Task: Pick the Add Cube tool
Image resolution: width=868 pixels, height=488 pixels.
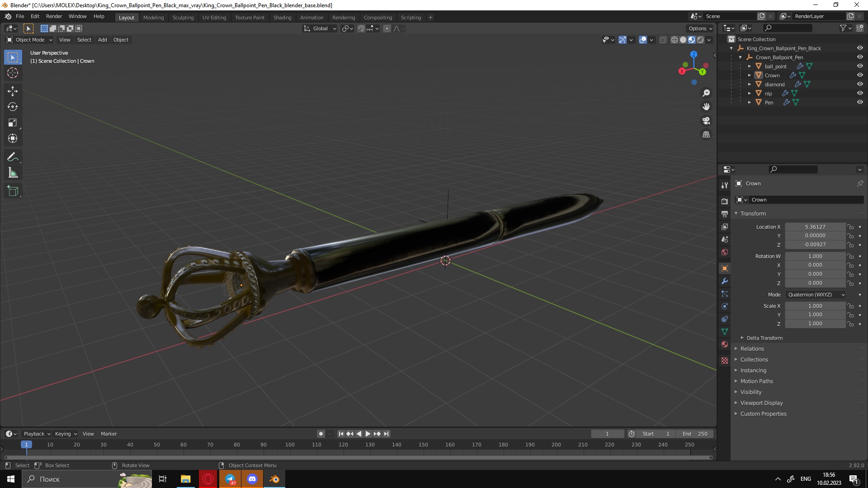Action: 13,191
